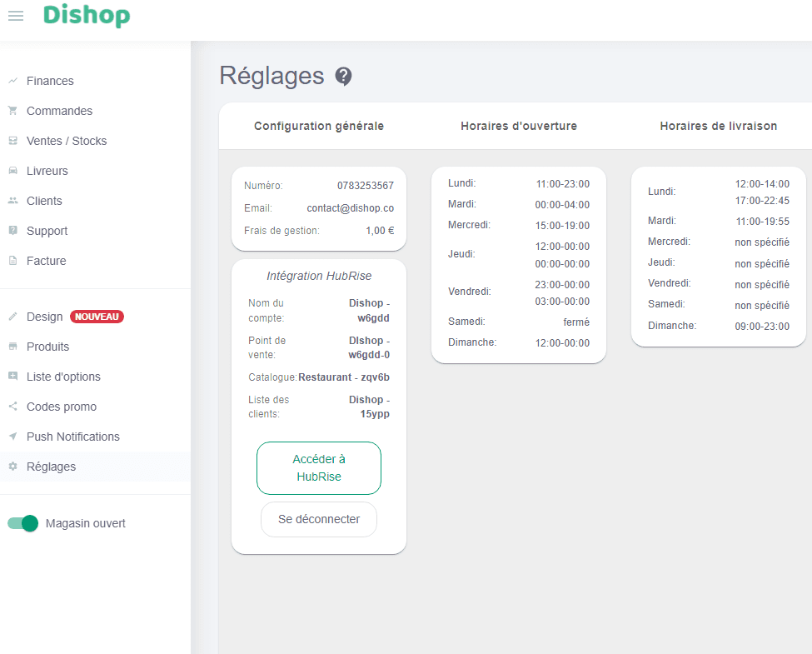Click the Réglages page title
This screenshot has height=654, width=812.
pyautogui.click(x=271, y=76)
